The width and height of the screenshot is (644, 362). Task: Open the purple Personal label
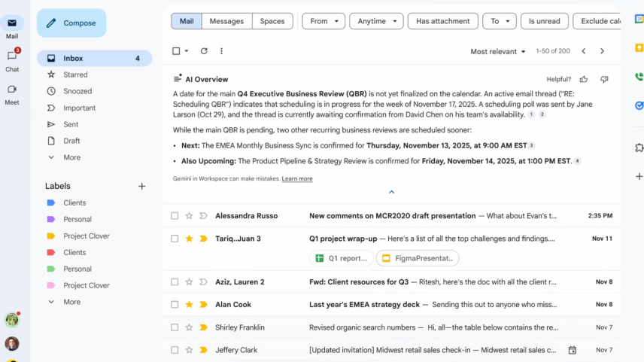click(x=77, y=220)
